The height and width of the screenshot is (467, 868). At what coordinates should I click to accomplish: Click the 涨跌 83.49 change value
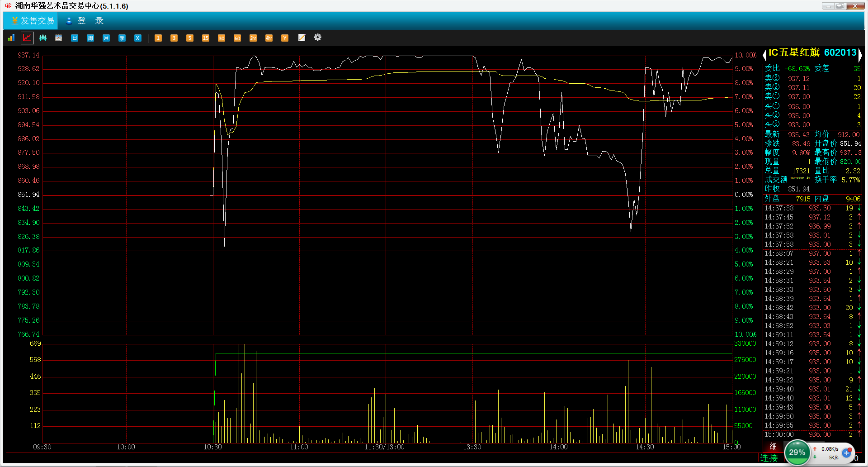[x=801, y=144]
